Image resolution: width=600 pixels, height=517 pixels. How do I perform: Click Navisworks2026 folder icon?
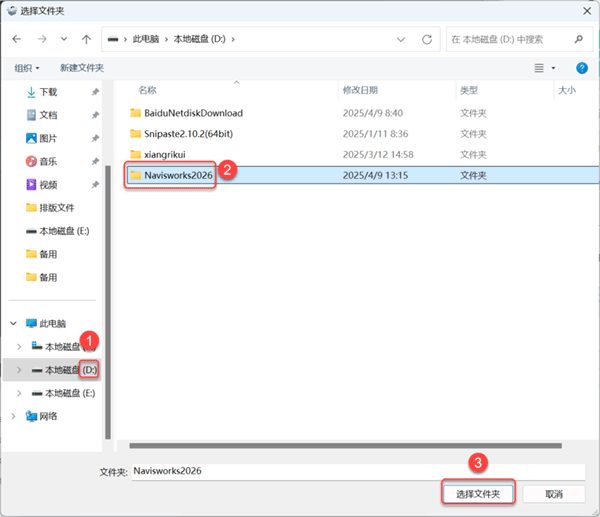[135, 175]
